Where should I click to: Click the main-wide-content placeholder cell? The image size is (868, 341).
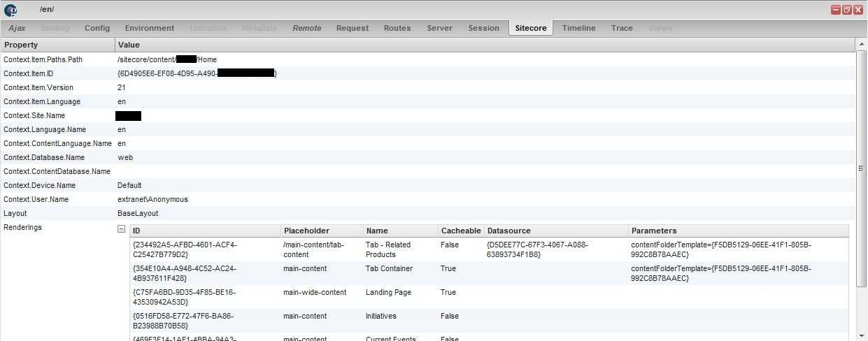[315, 292]
